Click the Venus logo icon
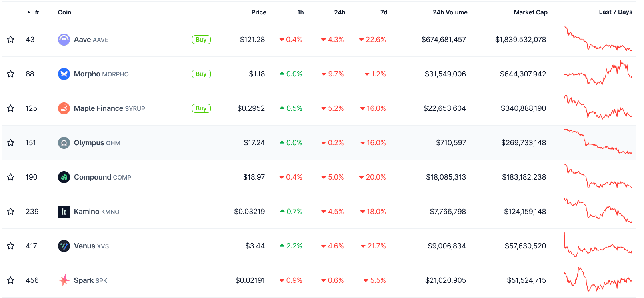The width and height of the screenshot is (644, 298). click(64, 246)
